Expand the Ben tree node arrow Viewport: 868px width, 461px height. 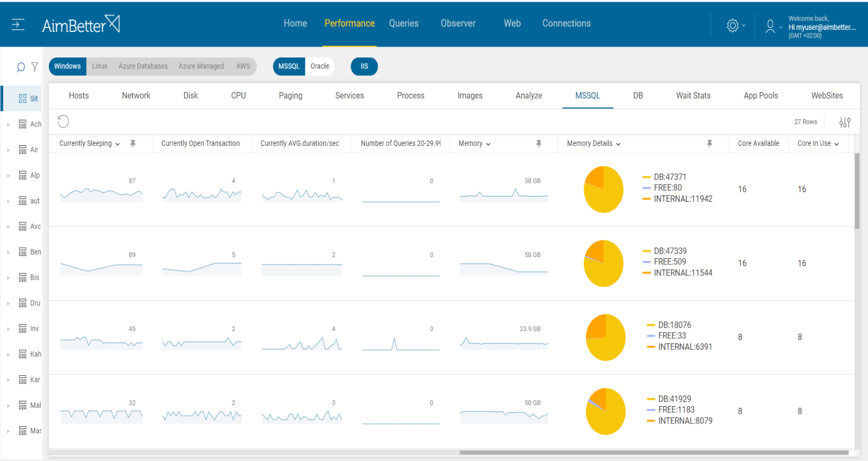coord(8,252)
